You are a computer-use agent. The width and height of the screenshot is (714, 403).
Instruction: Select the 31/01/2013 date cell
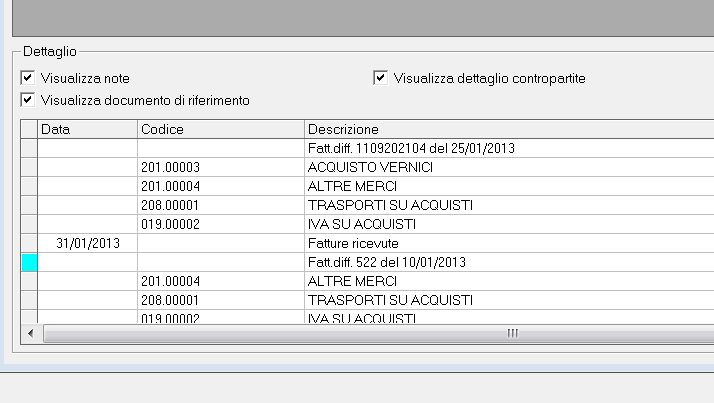point(87,244)
